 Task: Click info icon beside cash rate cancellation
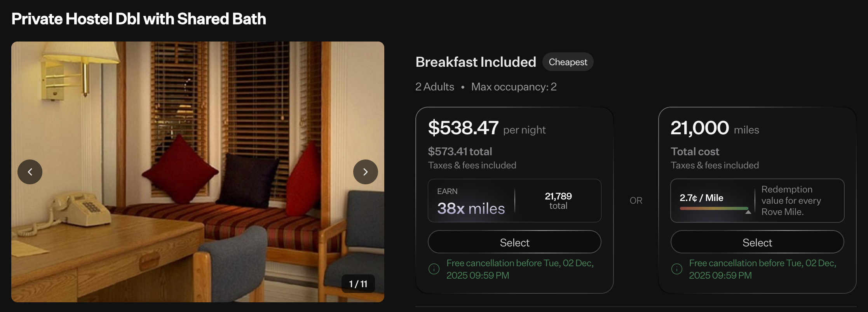[434, 269]
